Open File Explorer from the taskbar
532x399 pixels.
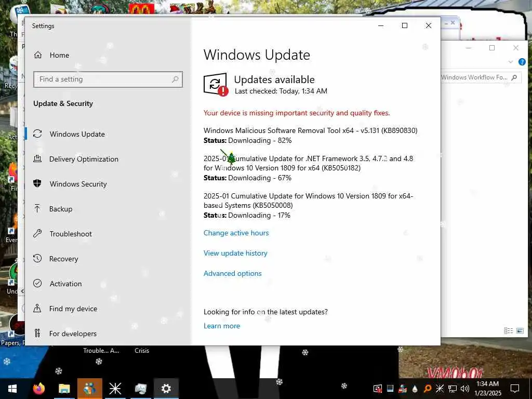[64, 389]
